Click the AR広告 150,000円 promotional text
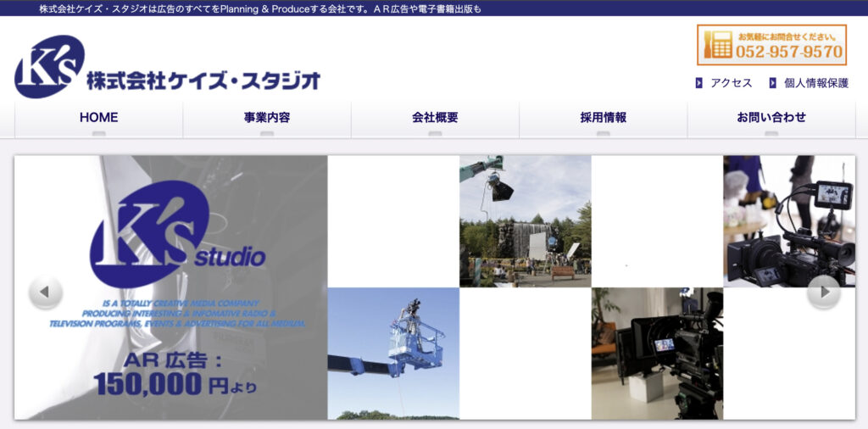 175,374
